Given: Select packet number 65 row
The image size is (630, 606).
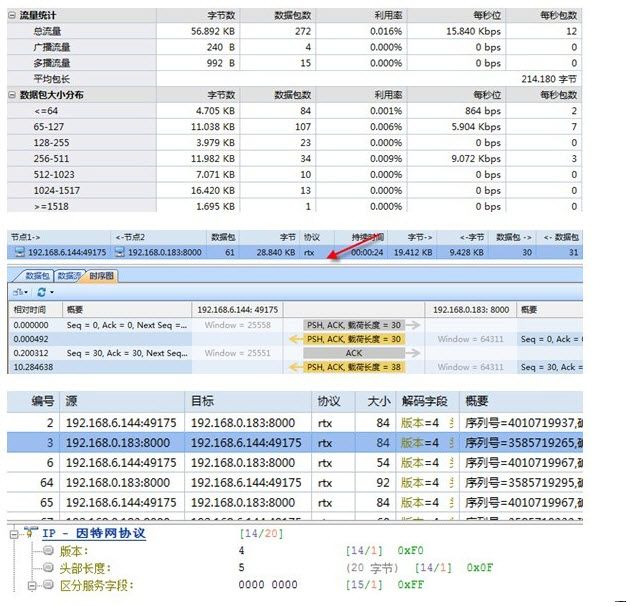Looking at the screenshot, I should [x=295, y=502].
